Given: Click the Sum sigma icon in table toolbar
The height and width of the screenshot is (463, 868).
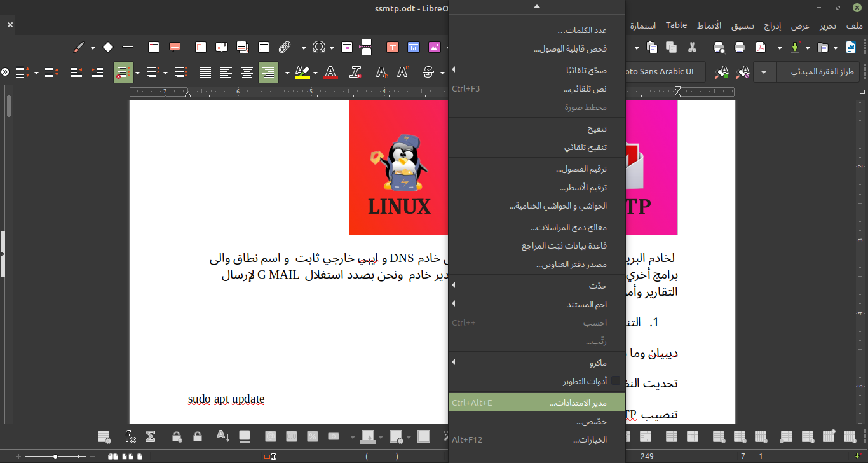Looking at the screenshot, I should (151, 436).
